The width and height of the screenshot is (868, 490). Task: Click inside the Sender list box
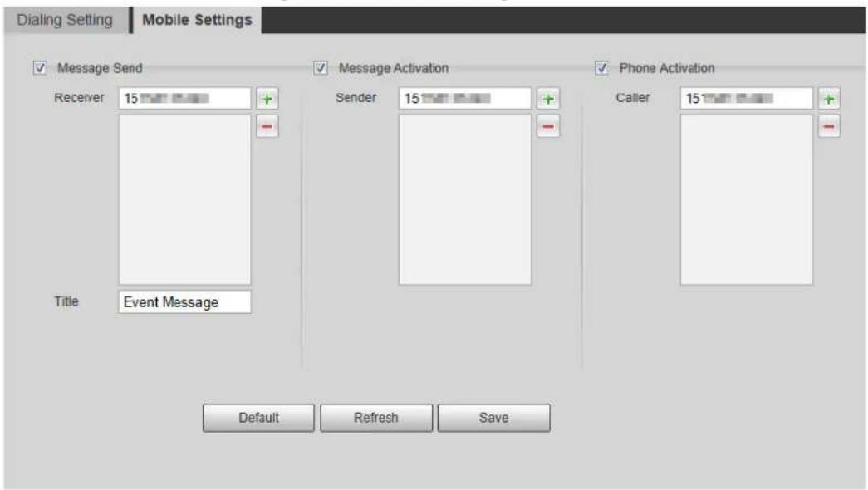pyautogui.click(x=465, y=200)
